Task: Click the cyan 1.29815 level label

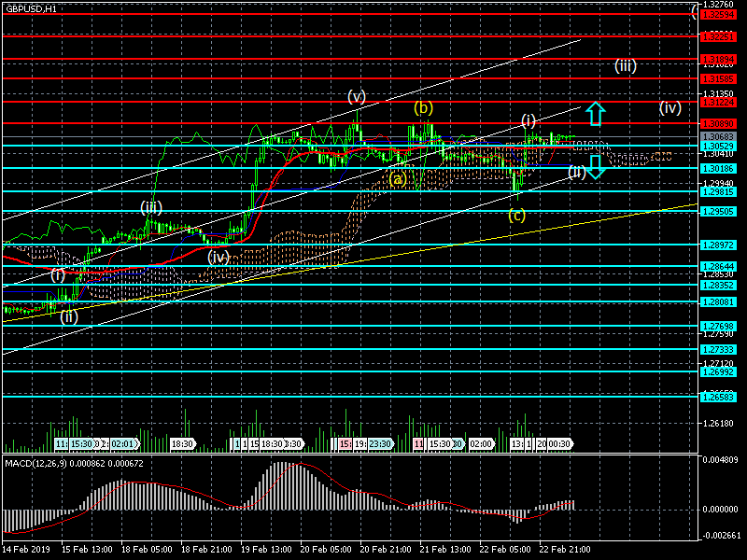Action: pyautogui.click(x=718, y=191)
